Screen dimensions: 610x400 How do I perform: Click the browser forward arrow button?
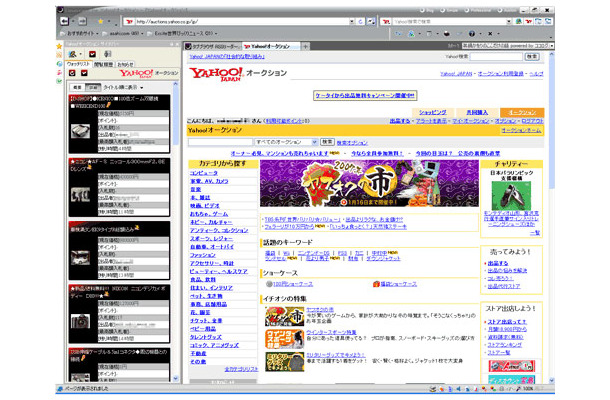click(82, 21)
